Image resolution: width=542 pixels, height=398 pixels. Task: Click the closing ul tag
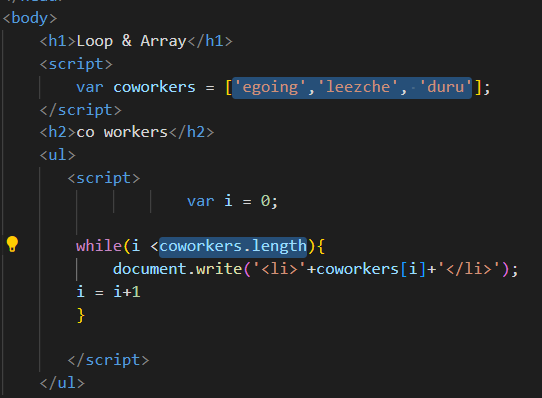[62, 383]
